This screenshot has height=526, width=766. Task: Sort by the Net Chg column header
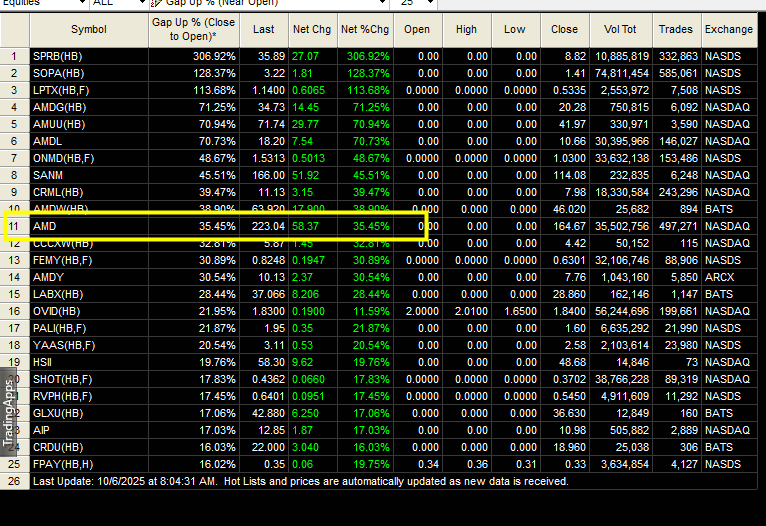coord(313,30)
